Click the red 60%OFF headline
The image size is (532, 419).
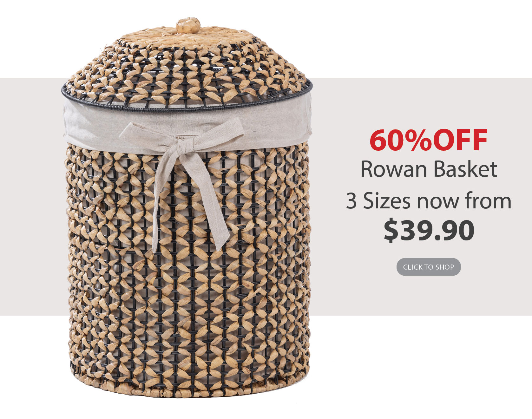428,140
